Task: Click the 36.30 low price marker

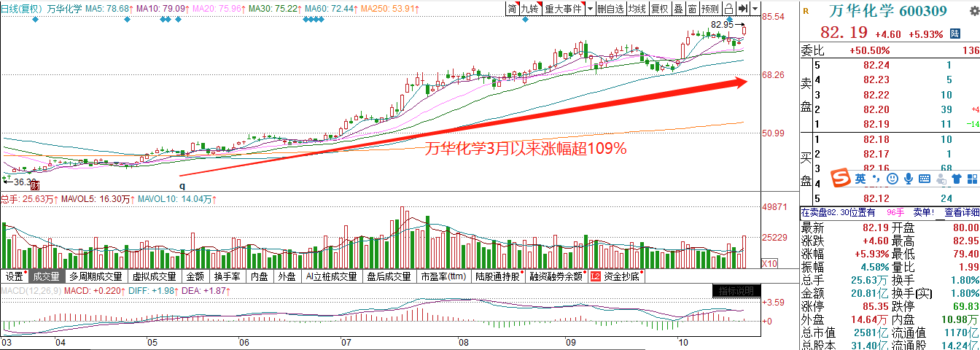Action: coord(24,182)
